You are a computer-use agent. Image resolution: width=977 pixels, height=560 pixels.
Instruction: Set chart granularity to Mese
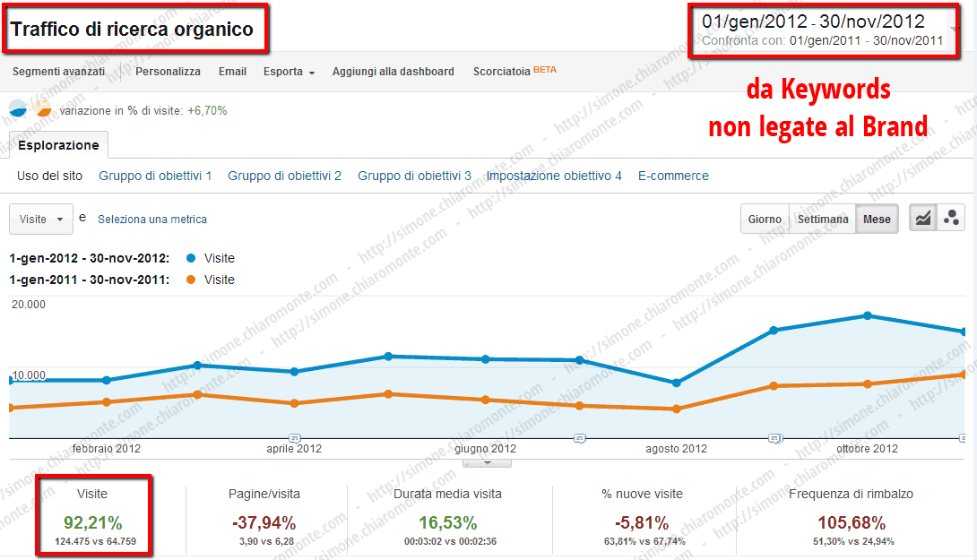[x=877, y=220]
